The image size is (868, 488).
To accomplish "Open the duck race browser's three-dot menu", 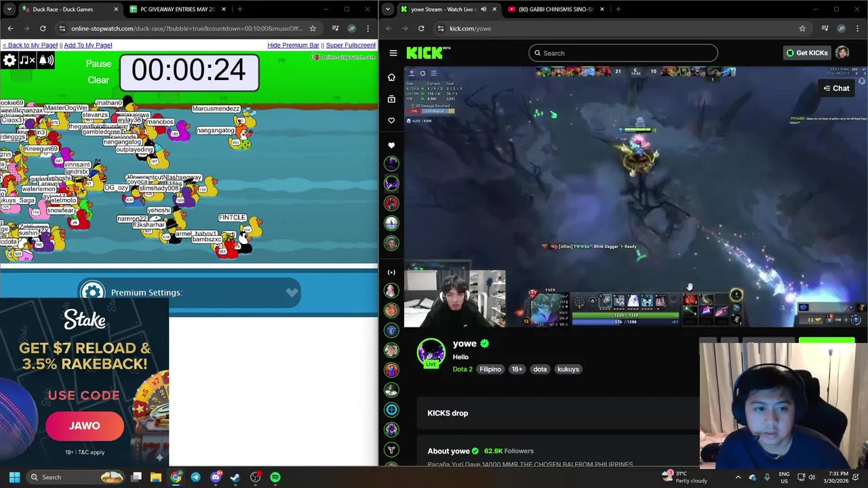I will (x=368, y=28).
